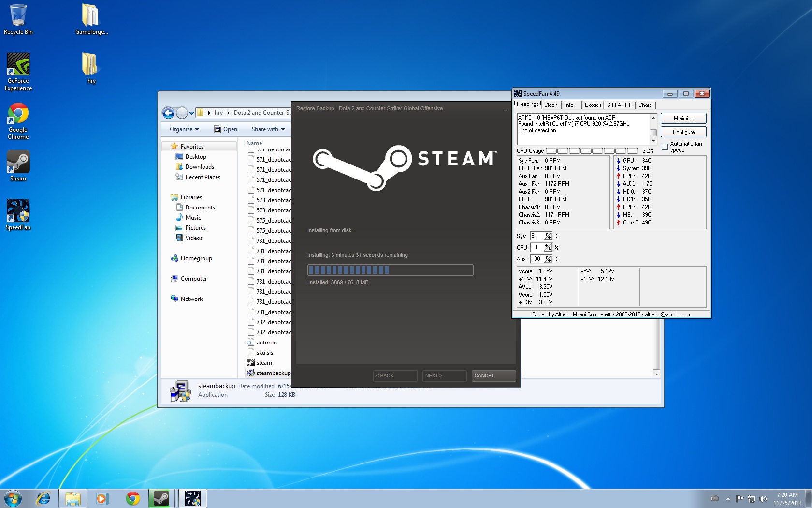The width and height of the screenshot is (812, 508).
Task: Enable Automatic fan speed checkbox
Action: [665, 147]
